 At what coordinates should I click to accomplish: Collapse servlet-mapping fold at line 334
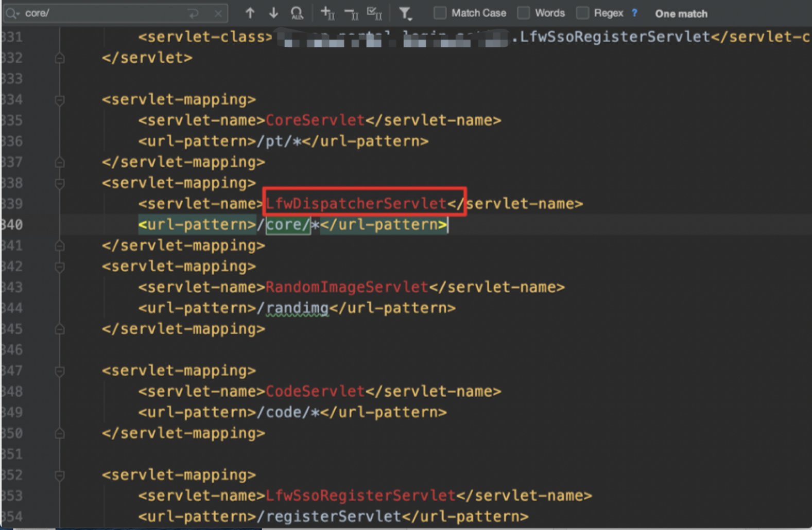pyautogui.click(x=60, y=100)
